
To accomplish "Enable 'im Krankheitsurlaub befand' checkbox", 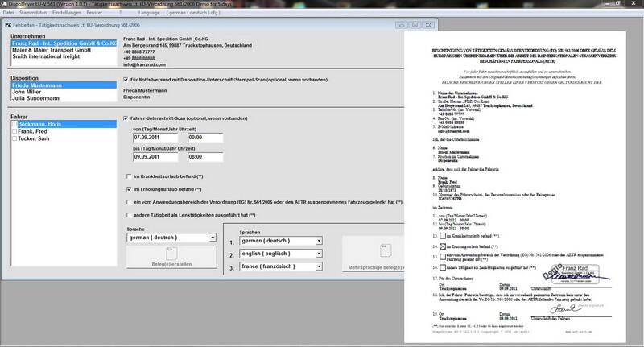I will [129, 176].
